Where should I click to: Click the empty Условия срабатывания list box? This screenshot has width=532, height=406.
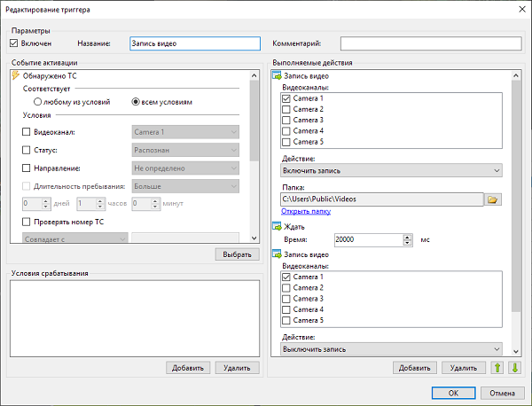[x=135, y=318]
